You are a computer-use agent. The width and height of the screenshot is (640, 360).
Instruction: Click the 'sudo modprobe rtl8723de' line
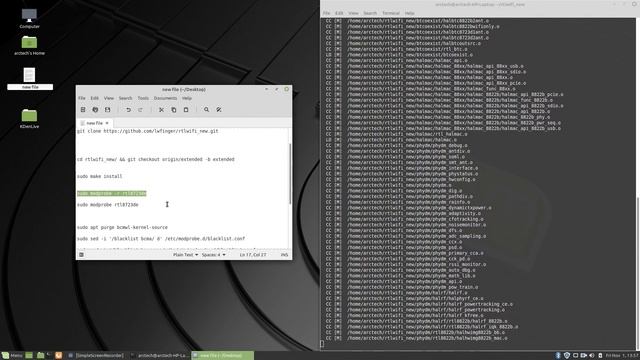point(107,204)
